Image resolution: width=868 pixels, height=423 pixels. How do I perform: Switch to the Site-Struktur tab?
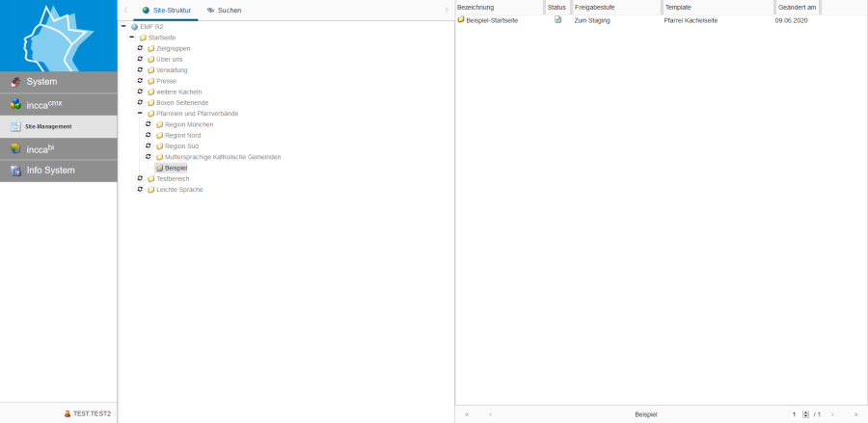pos(167,10)
